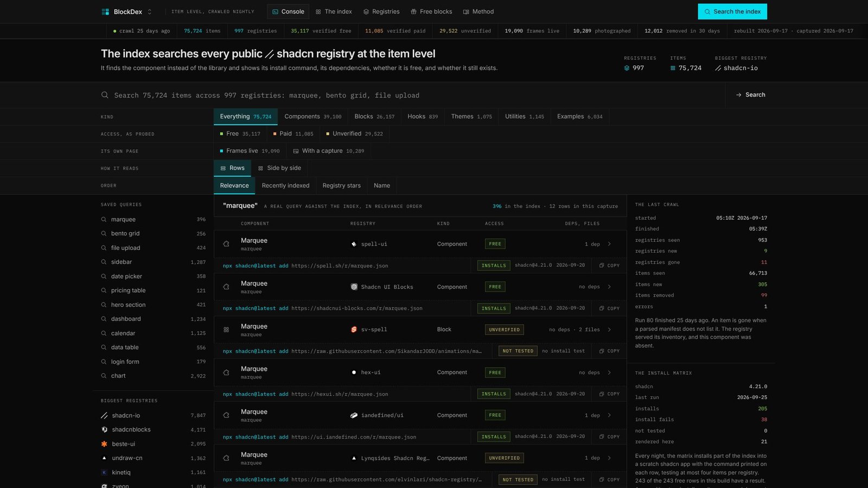Open Registries in the top nav

pos(381,11)
